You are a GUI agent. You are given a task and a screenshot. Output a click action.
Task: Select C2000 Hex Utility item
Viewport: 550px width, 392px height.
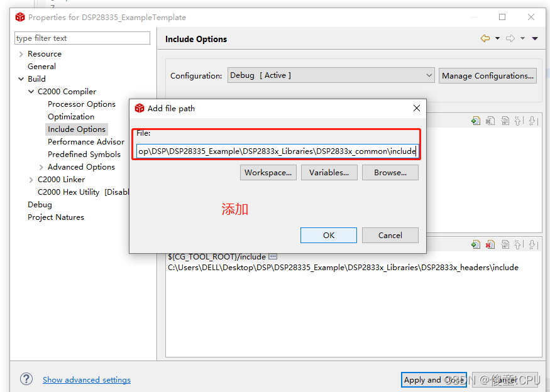(84, 192)
